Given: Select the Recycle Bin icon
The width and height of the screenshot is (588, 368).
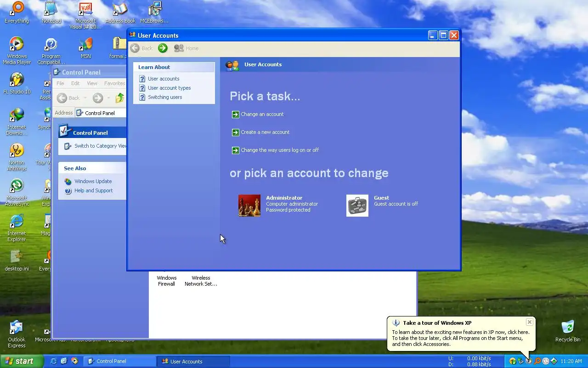Looking at the screenshot, I should click(568, 331).
